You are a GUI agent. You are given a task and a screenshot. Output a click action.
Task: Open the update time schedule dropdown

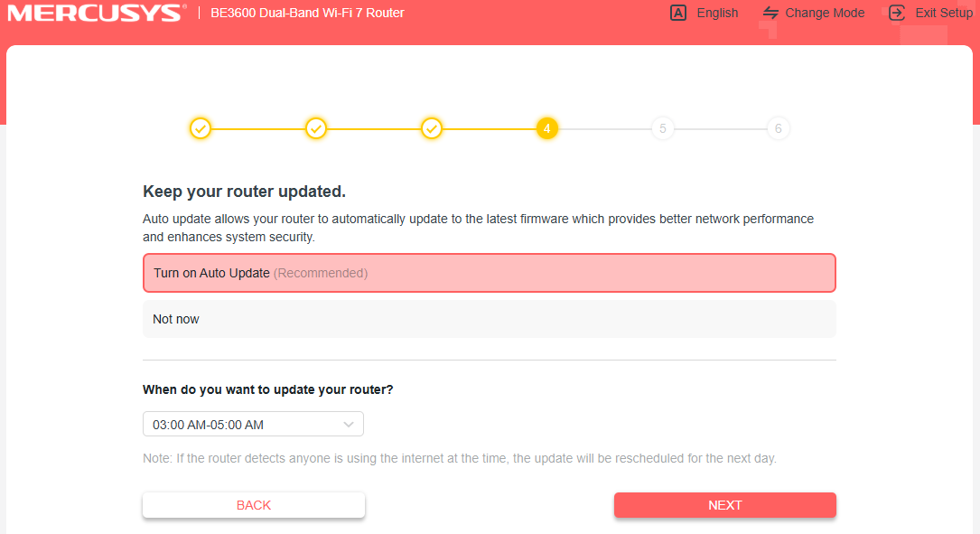coord(253,424)
